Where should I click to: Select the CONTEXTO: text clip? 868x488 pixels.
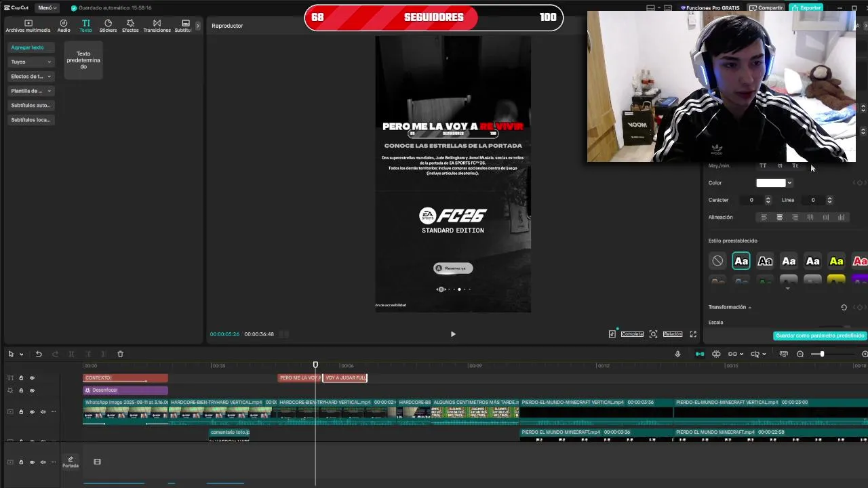click(x=125, y=378)
